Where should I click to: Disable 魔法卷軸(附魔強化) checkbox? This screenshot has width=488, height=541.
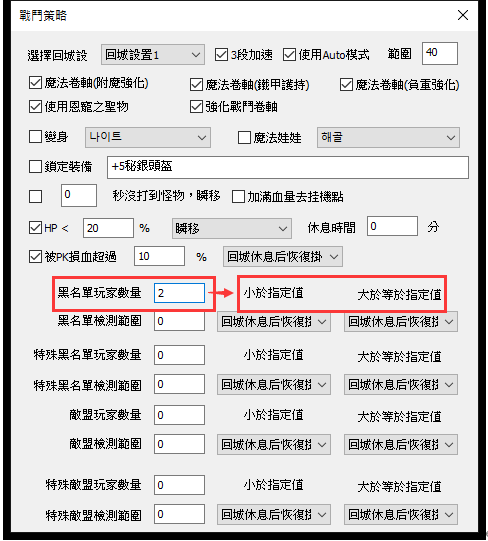(x=35, y=83)
